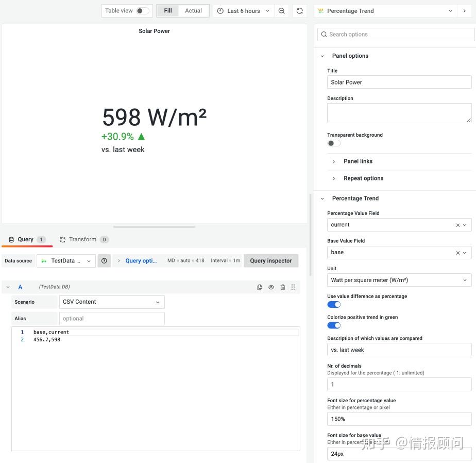This screenshot has height=463, width=476.
Task: Click the Description text area
Action: tap(399, 113)
